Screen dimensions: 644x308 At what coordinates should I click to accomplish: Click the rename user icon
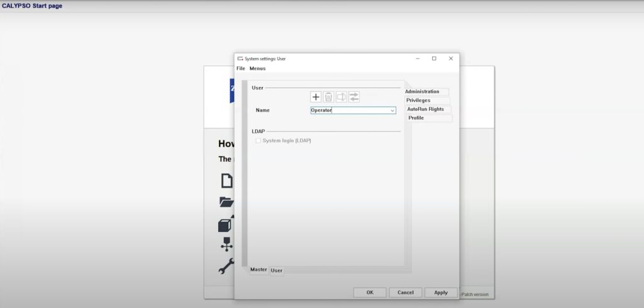(341, 97)
